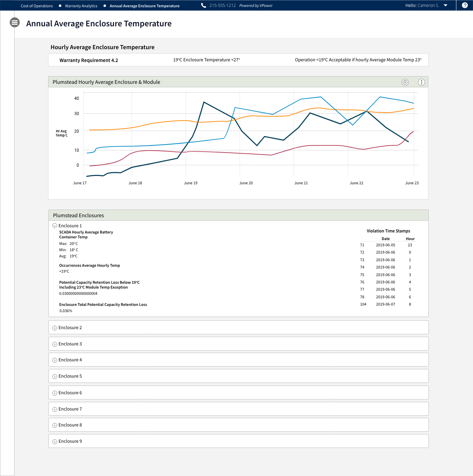The width and height of the screenshot is (473, 476).
Task: Expand Enclosure 4
Action: tap(55, 360)
